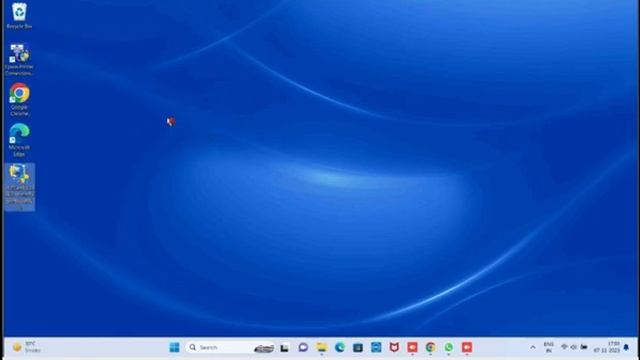Select the Microsoft Edge desktop shortcut
The height and width of the screenshot is (360, 640).
[19, 140]
